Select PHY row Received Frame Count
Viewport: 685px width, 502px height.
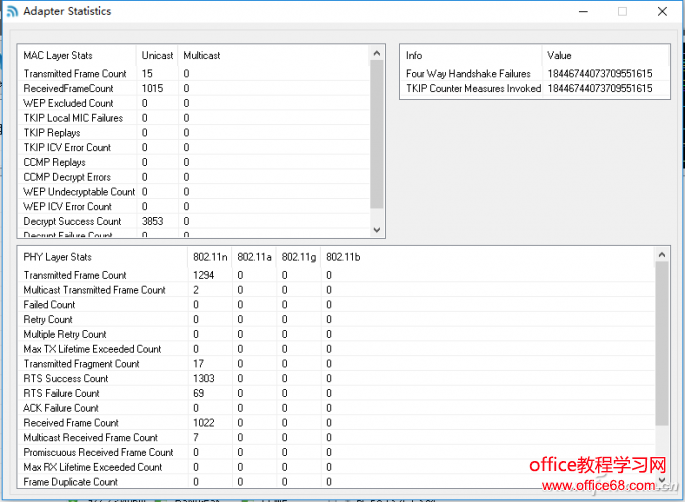[x=336, y=423]
